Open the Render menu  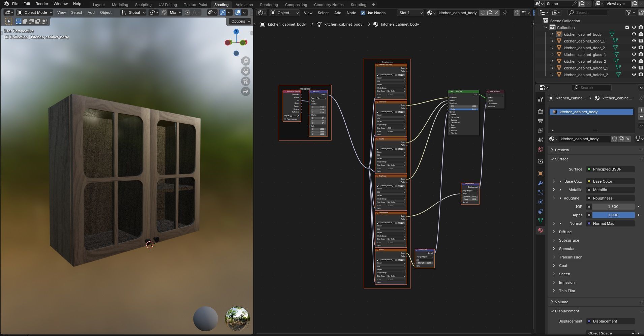pos(42,4)
